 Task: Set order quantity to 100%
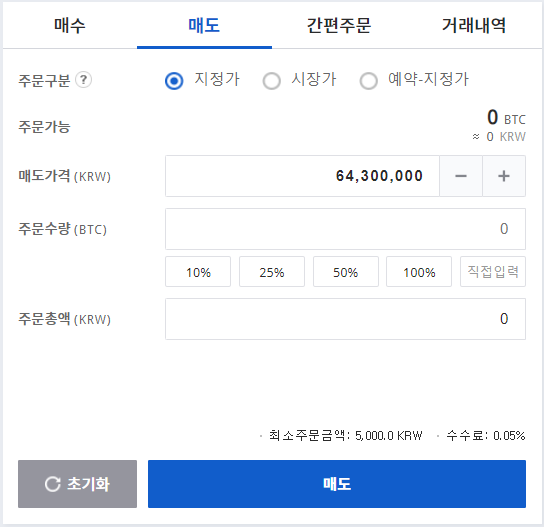pos(419,272)
